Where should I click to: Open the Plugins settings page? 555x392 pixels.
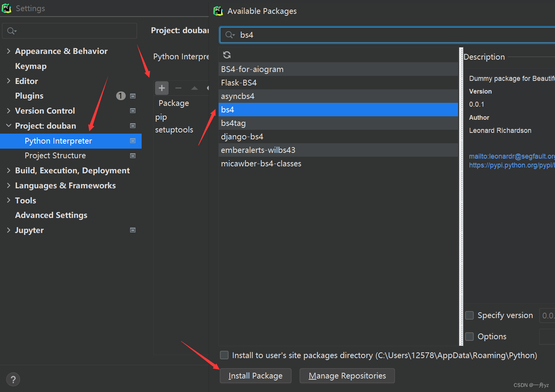tap(29, 96)
